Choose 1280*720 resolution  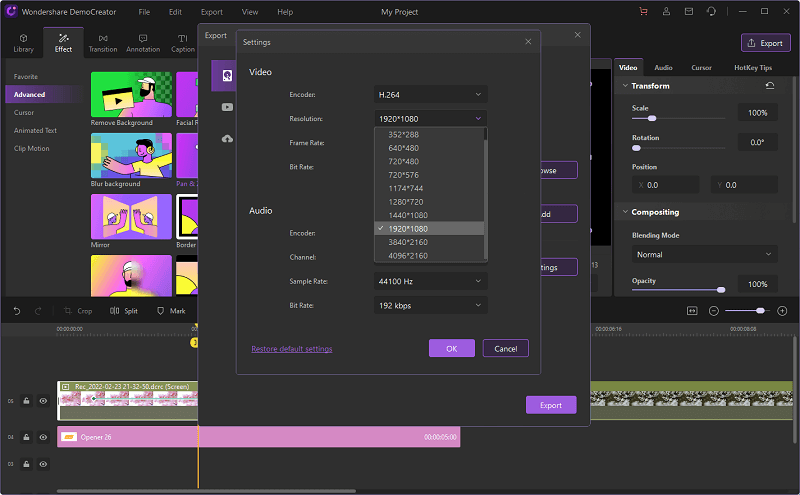click(x=429, y=202)
